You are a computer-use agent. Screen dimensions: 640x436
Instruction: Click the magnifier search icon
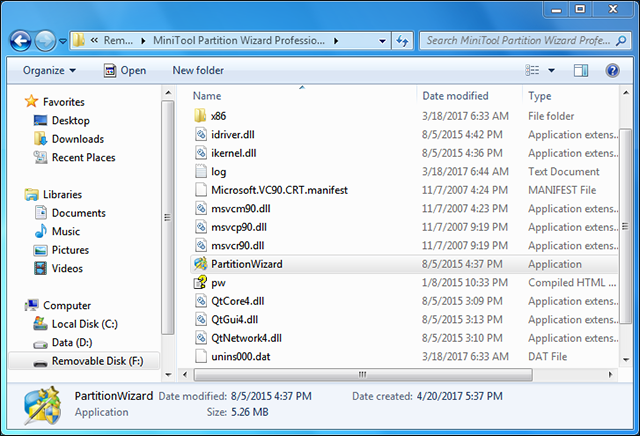pos(621,41)
